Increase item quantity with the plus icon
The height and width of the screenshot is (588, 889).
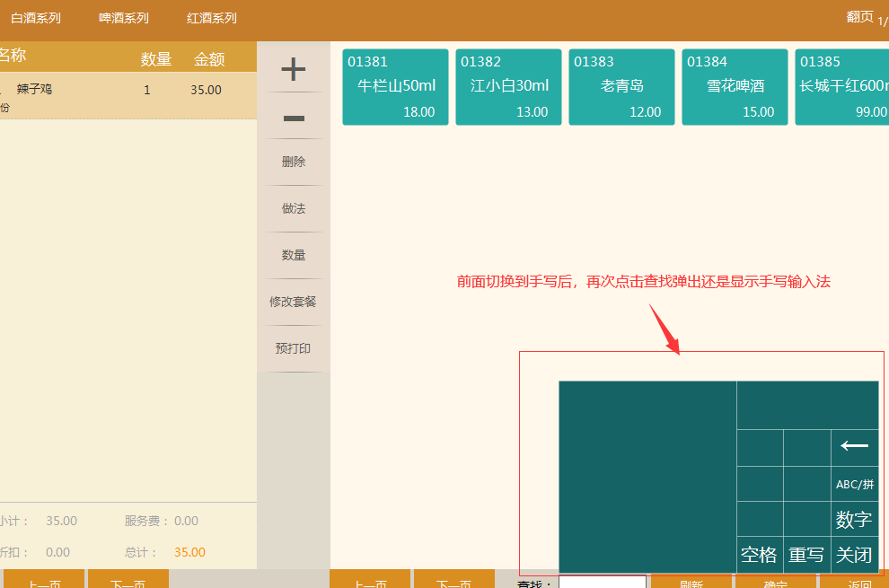(x=293, y=68)
